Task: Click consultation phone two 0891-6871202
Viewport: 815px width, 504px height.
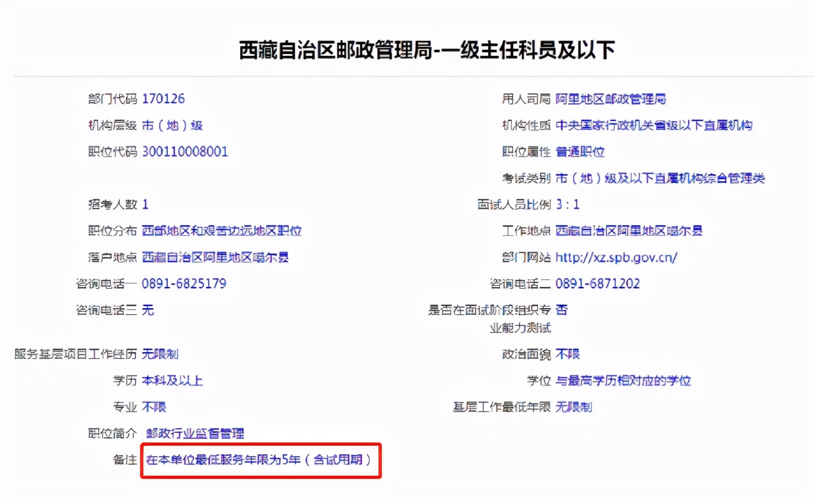Action: (599, 283)
